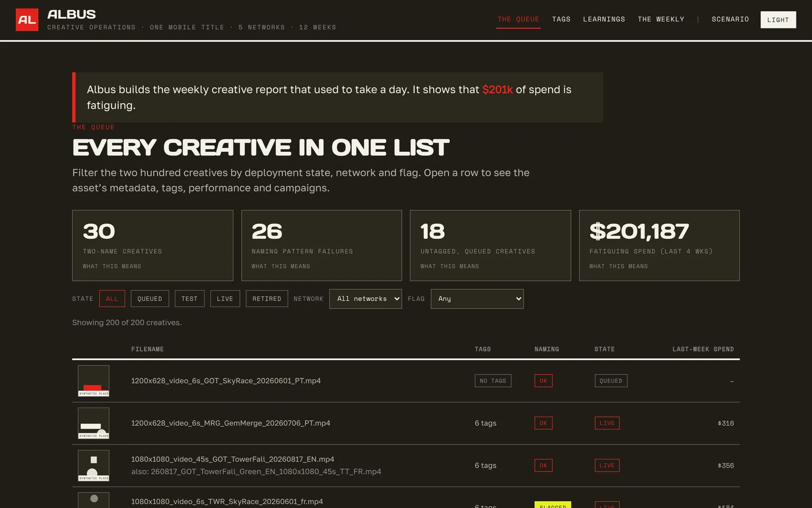The height and width of the screenshot is (508, 812).
Task: Click the $201k red highlighted amount
Action: tap(497, 89)
